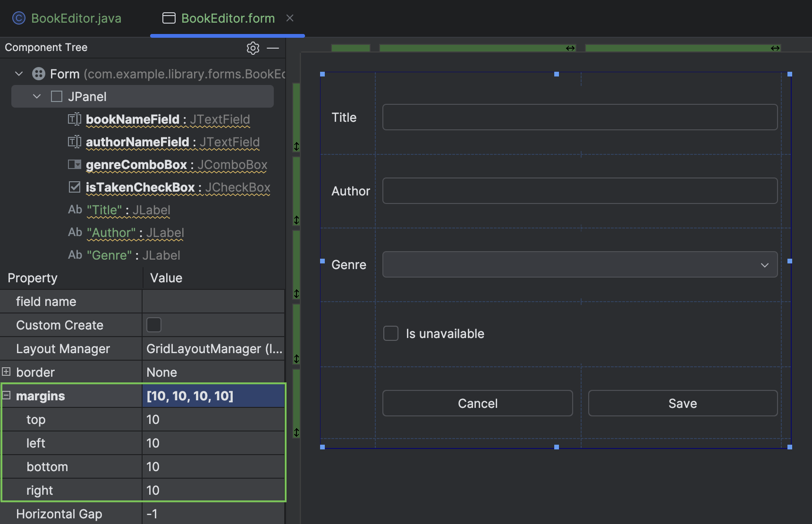Click the hide Component Tree minus icon
Image resolution: width=812 pixels, height=524 pixels.
[274, 48]
